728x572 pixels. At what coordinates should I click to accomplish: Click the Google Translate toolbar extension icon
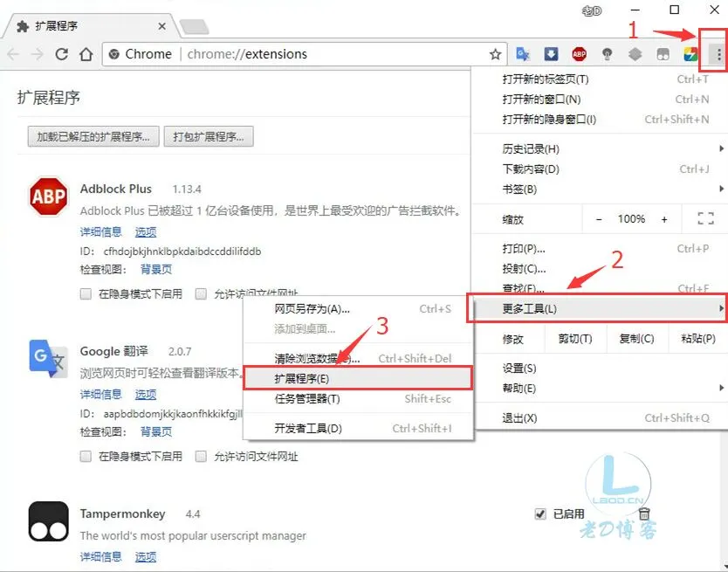[x=523, y=54]
